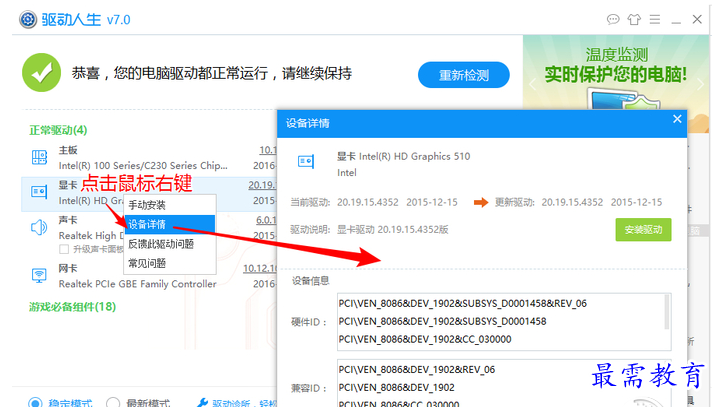Click the 网卡 network adapter icon
This screenshot has width=713, height=407.
point(39,275)
